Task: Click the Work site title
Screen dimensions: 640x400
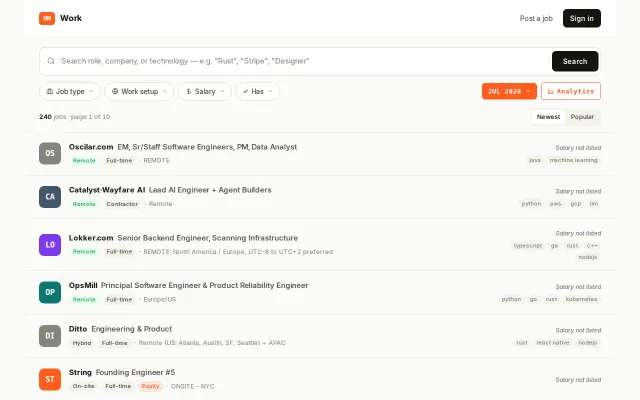Action: point(71,18)
